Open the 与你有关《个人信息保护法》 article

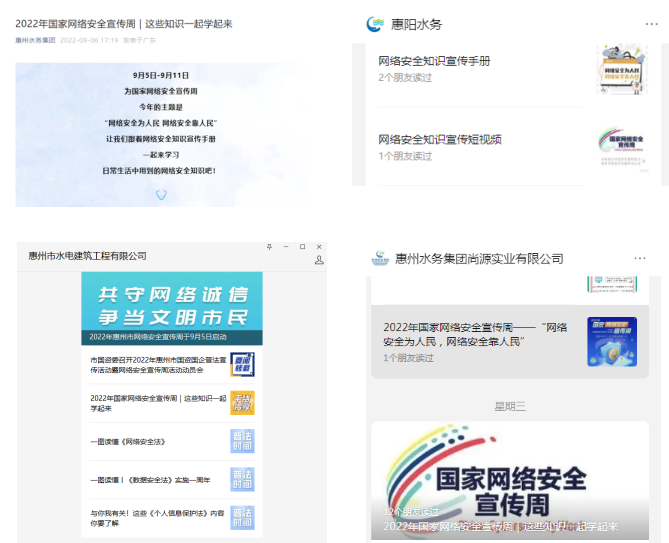pos(157,517)
